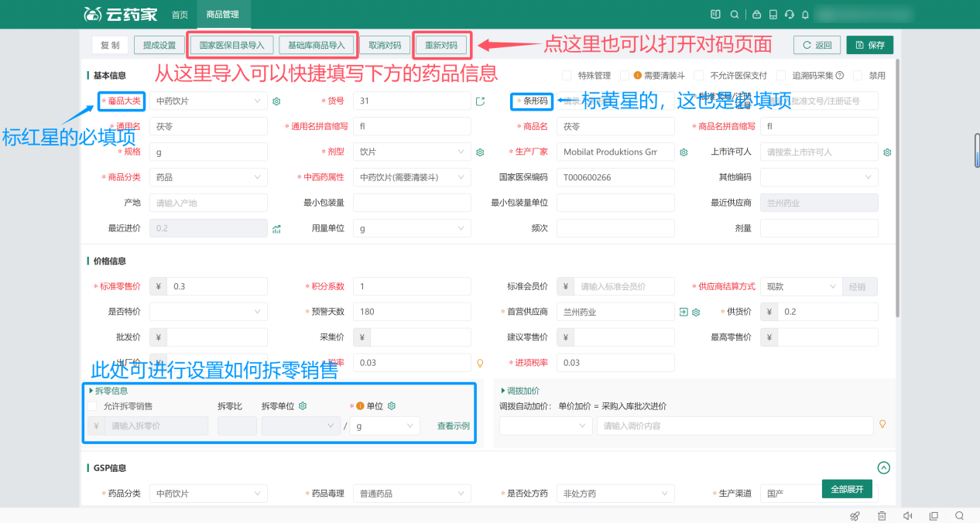This screenshot has height=523, width=980.
Task: Click lightbulb tip beside 调拨 content field
Action: pos(882,424)
